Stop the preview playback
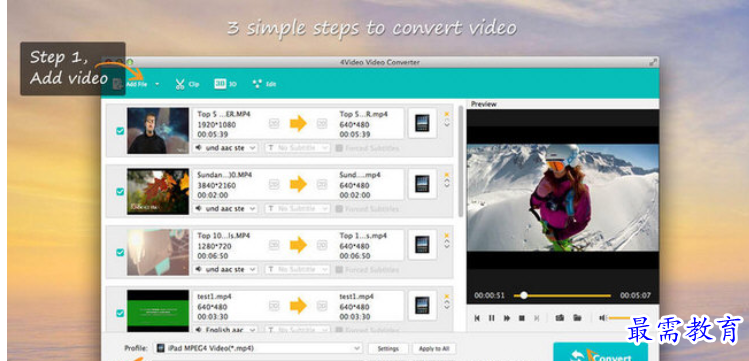Viewport: 749px width, 361px height. point(522,318)
